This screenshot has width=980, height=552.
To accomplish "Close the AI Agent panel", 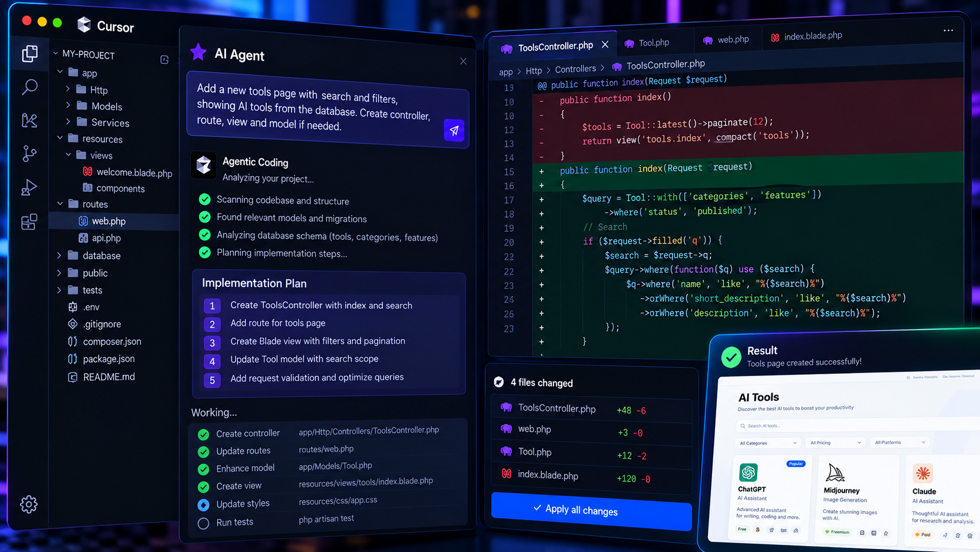I will (x=463, y=61).
